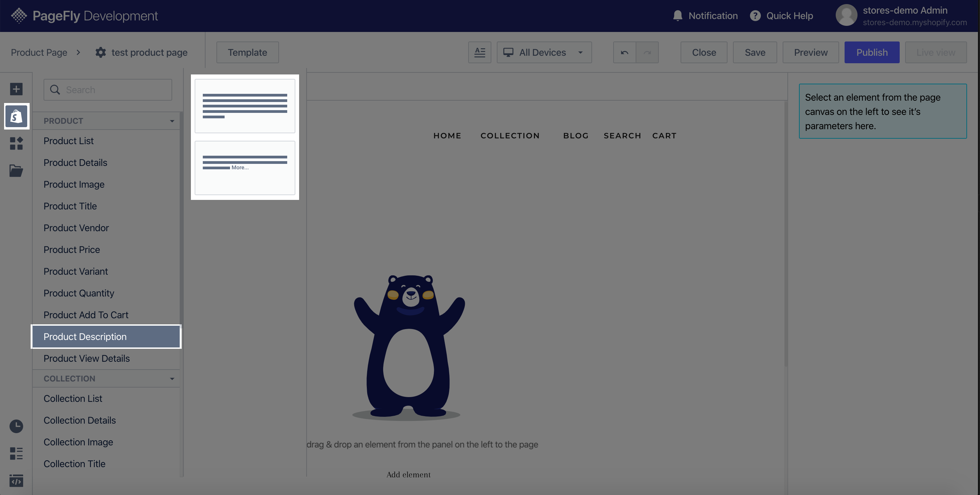Select Collection Title element
The image size is (980, 495).
pos(106,464)
